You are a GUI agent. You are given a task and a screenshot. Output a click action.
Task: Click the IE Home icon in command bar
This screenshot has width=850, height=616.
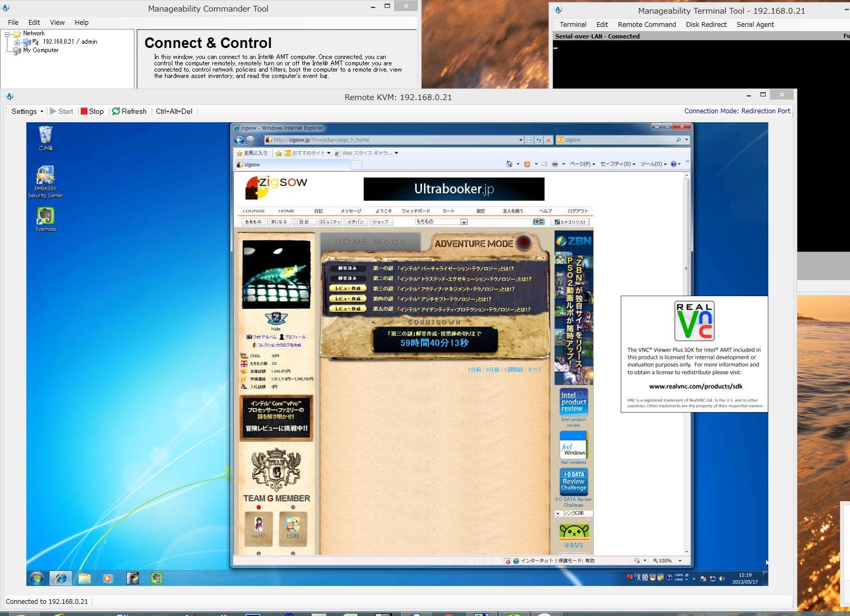[x=509, y=164]
